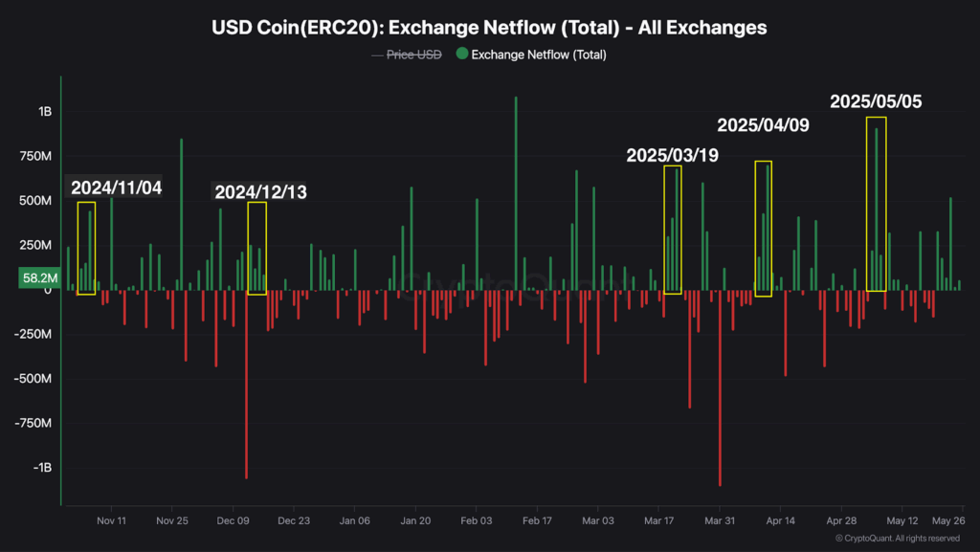Click the green Exchange Netflow legend dot

462,55
